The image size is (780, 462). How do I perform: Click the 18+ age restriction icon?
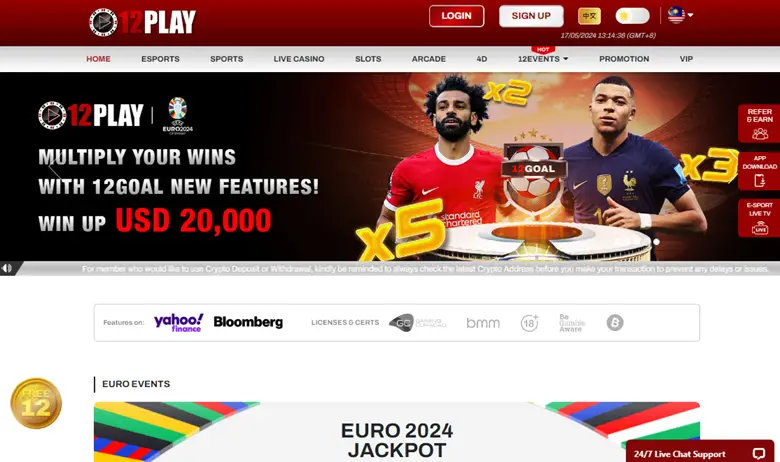coord(529,323)
